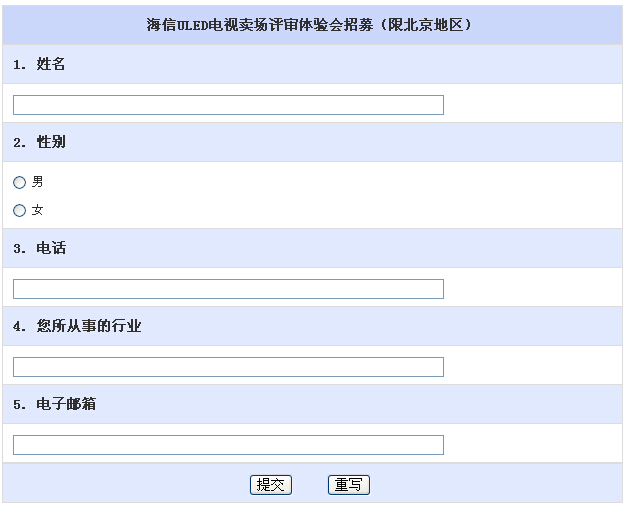This screenshot has height=514, width=631.
Task: Click the 女 text beside the radio
Action: point(38,210)
